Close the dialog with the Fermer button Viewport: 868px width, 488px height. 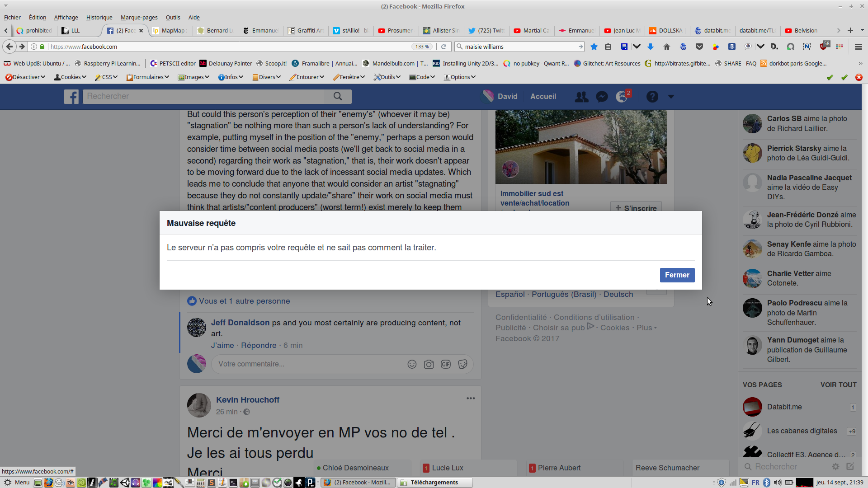click(677, 275)
